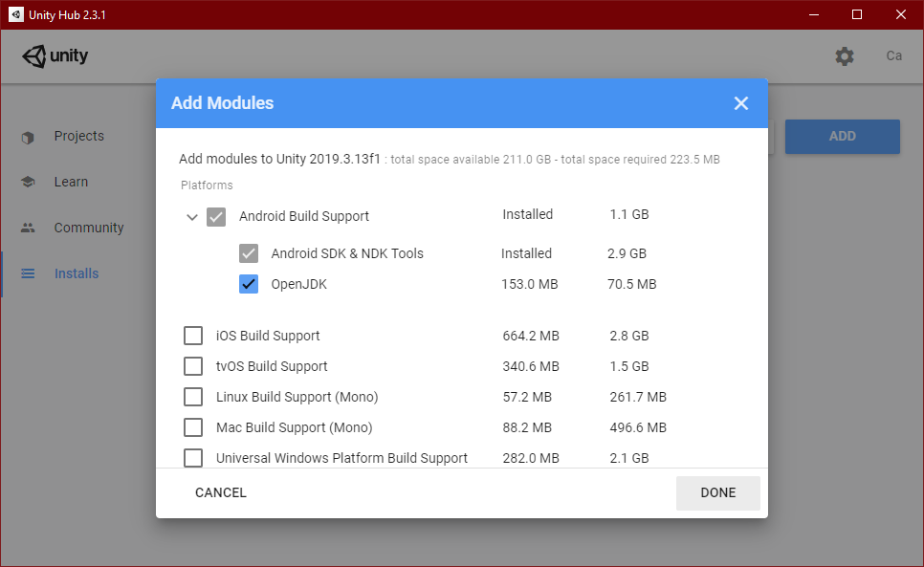Enable iOS Build Support checkbox
924x567 pixels.
[x=193, y=336]
